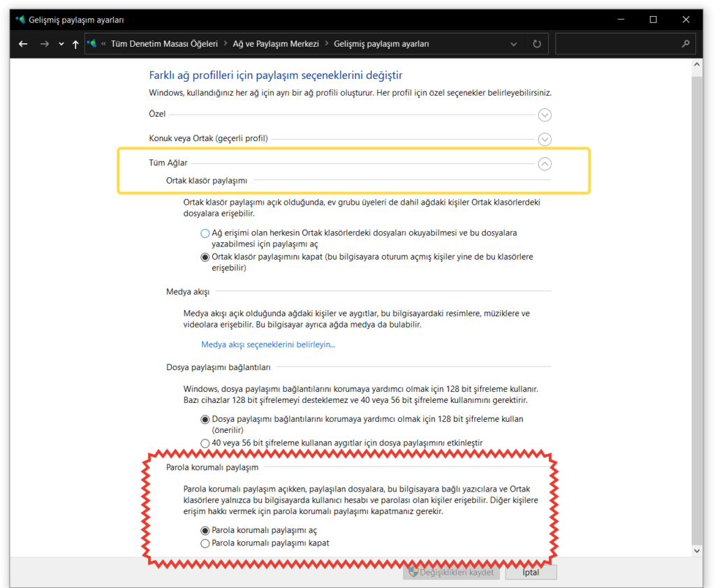
Task: Open Medya akışı seçeneklerini belirleyin link
Action: click(268, 344)
